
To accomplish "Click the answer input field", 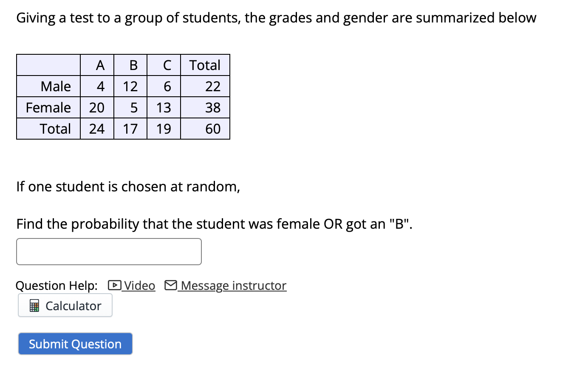I will click(x=108, y=251).
